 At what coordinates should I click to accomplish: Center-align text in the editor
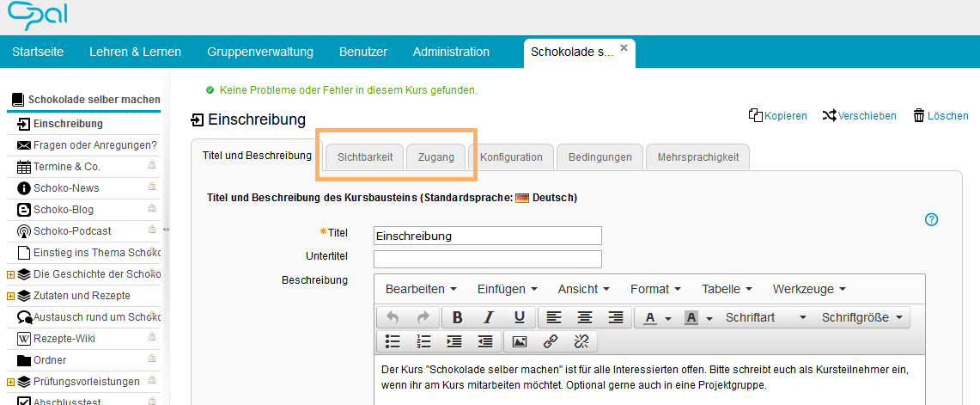click(x=585, y=317)
